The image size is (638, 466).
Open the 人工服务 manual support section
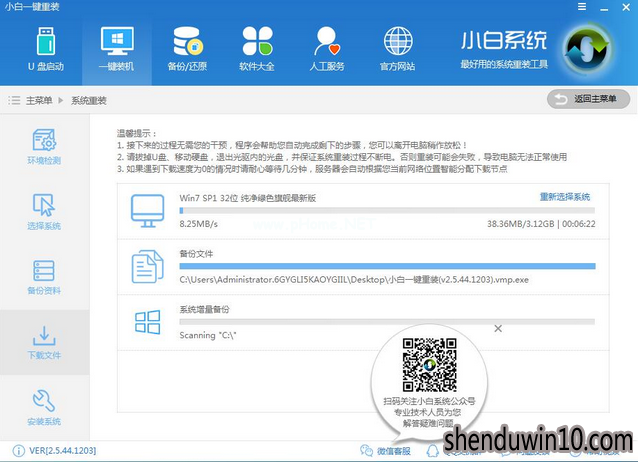tap(327, 49)
